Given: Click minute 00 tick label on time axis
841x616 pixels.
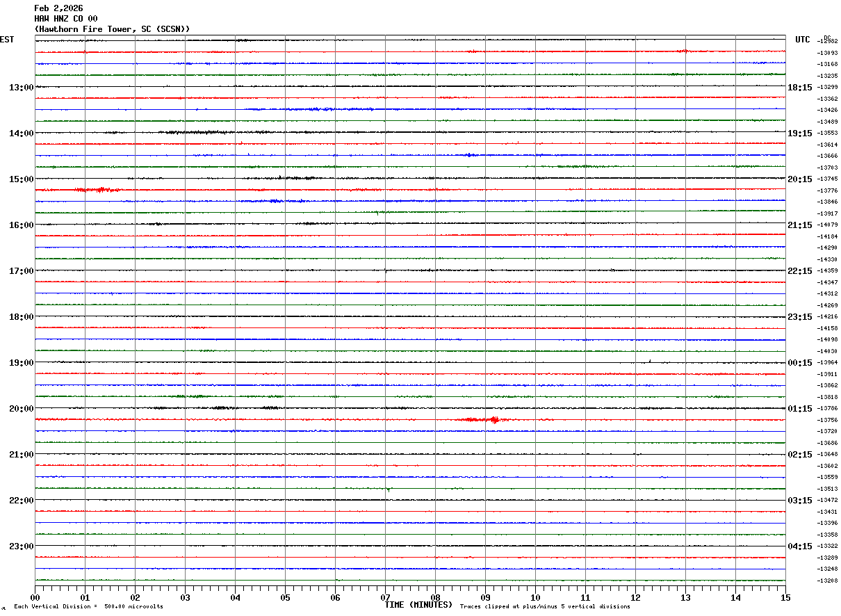Looking at the screenshot, I should click(35, 597).
